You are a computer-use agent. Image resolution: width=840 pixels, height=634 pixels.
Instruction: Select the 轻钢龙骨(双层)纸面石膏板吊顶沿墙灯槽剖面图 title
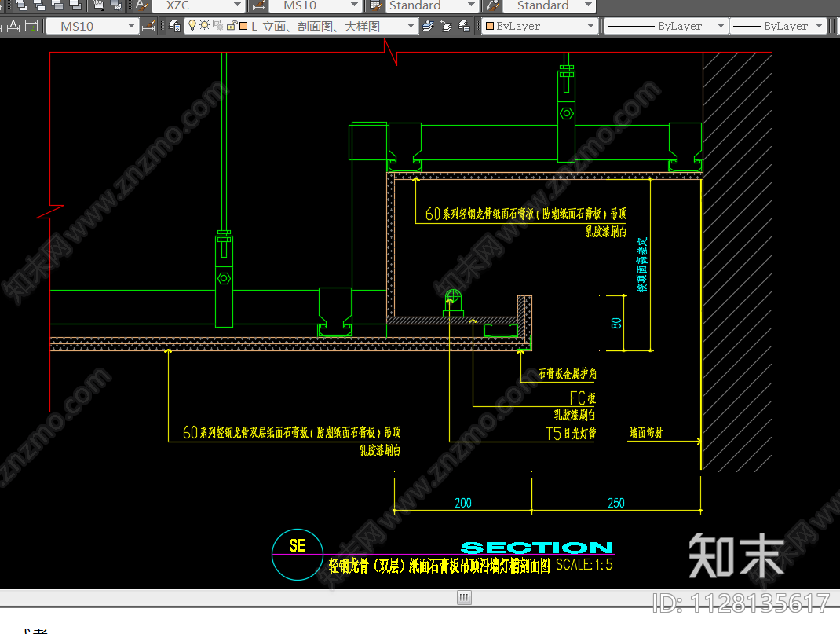pyautogui.click(x=440, y=566)
